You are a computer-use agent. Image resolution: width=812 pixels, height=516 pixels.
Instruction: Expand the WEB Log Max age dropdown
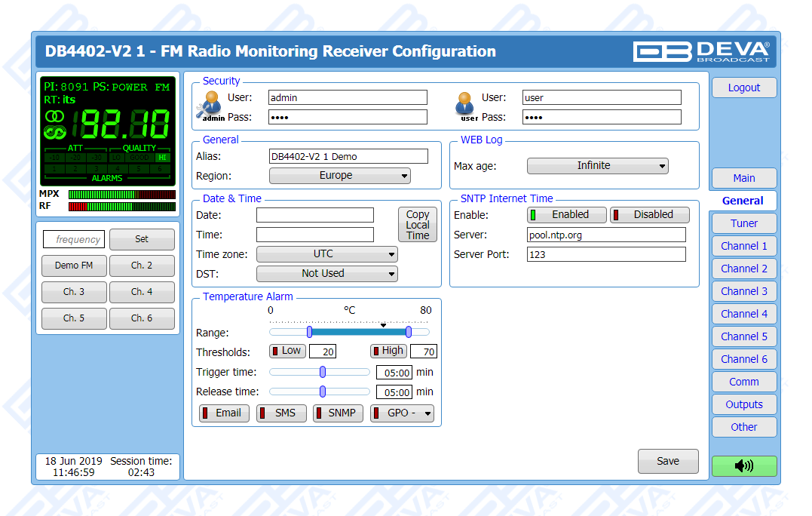pyautogui.click(x=597, y=166)
